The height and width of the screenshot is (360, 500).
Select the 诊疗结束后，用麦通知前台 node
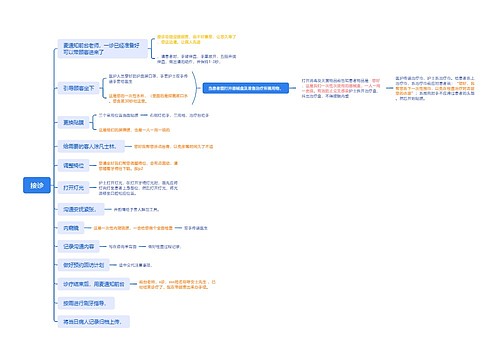pyautogui.click(x=94, y=284)
